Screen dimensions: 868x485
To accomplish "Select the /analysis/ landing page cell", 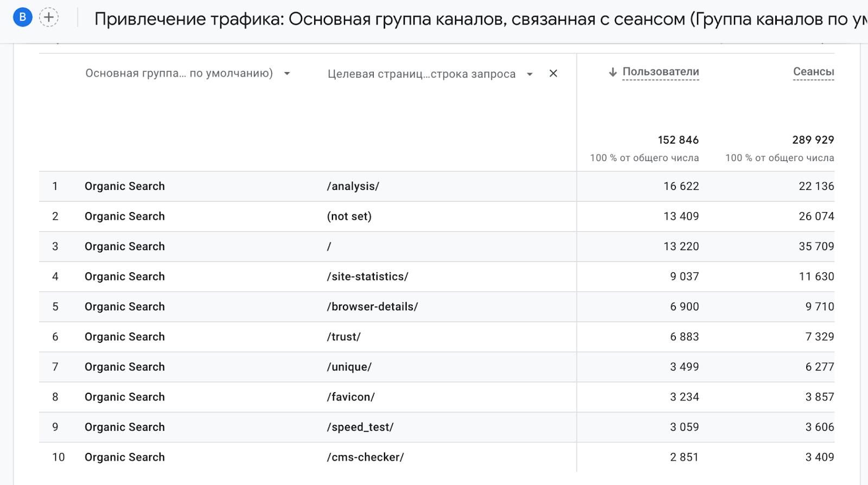I will click(353, 186).
